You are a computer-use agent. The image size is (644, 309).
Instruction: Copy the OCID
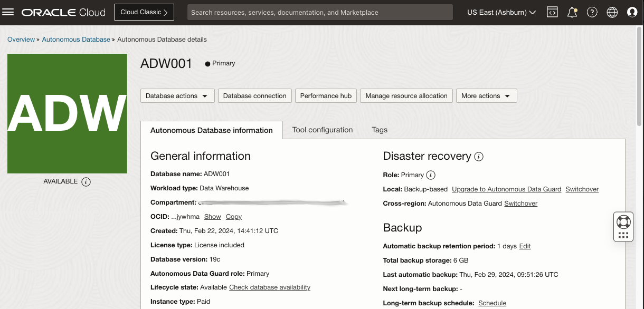pos(234,217)
